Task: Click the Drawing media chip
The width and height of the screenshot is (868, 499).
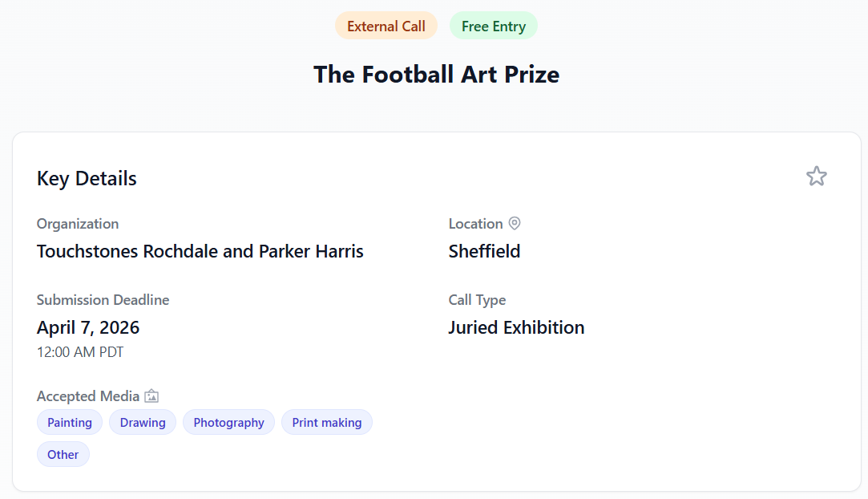Action: click(142, 422)
